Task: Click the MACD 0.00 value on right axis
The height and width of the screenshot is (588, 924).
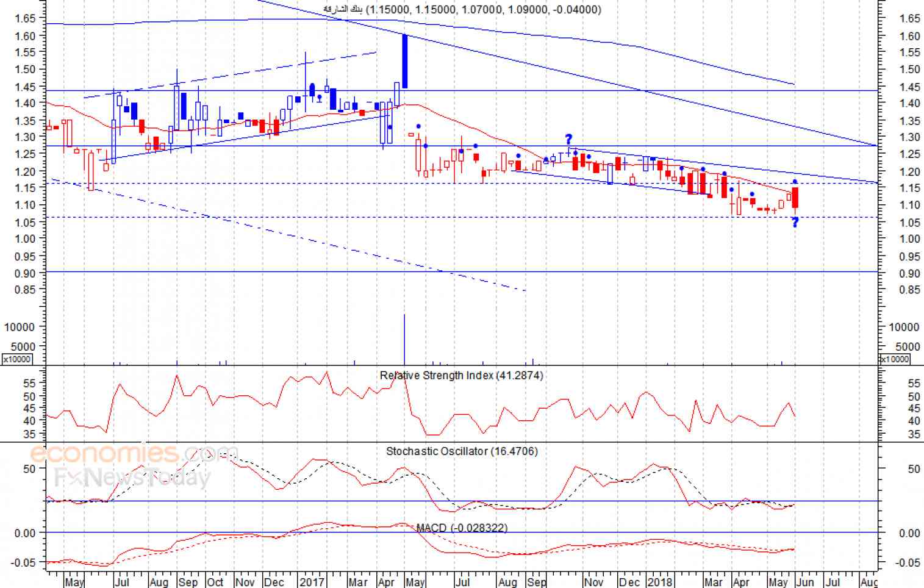Action: 910,533
